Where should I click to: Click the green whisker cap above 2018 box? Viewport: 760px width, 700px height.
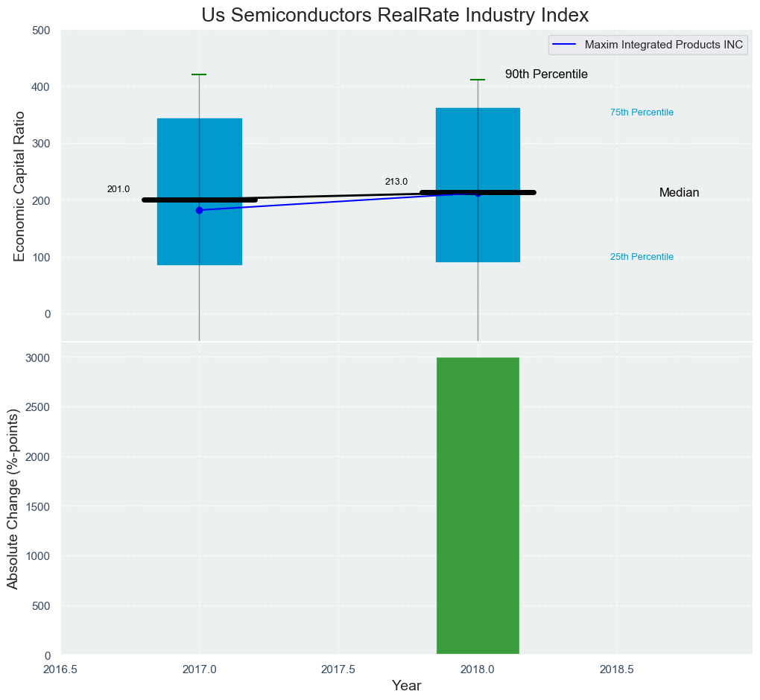(478, 80)
